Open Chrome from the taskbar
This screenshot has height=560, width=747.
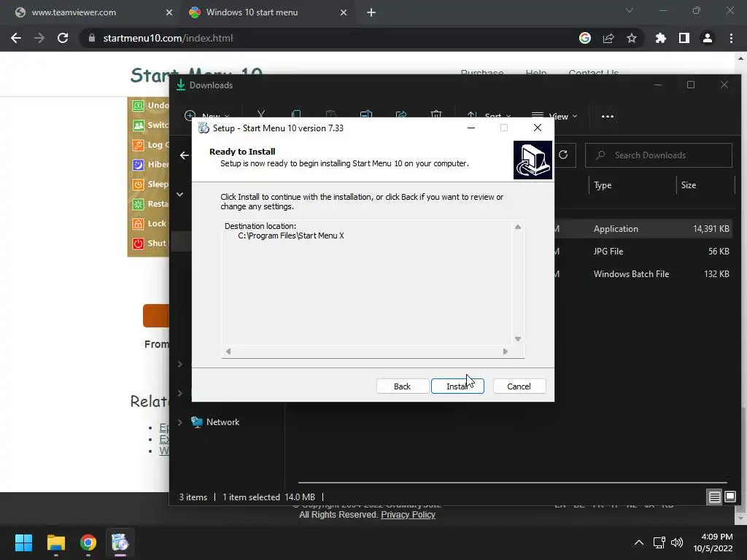click(x=88, y=542)
